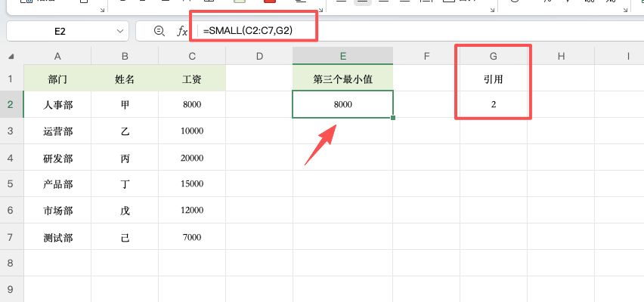Select column C header
The height and width of the screenshot is (302, 644).
(192, 56)
